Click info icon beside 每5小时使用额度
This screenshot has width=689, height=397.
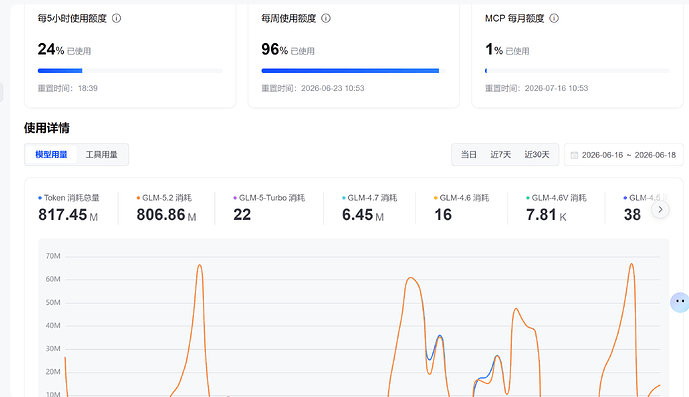point(116,18)
